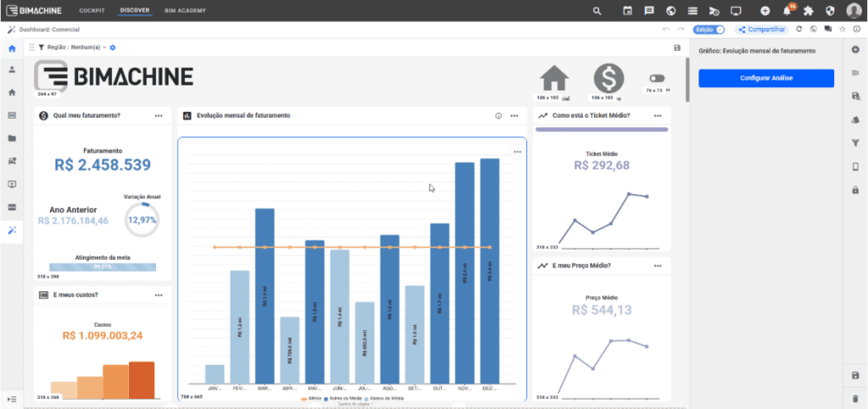
Task: Toggle the switch beside the dollar icon
Action: [x=655, y=78]
